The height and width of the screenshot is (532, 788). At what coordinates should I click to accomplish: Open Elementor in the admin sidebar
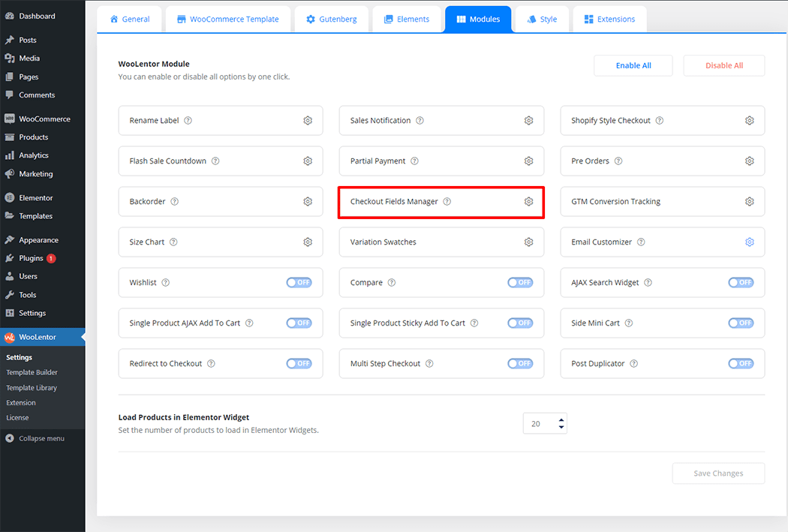click(x=42, y=198)
